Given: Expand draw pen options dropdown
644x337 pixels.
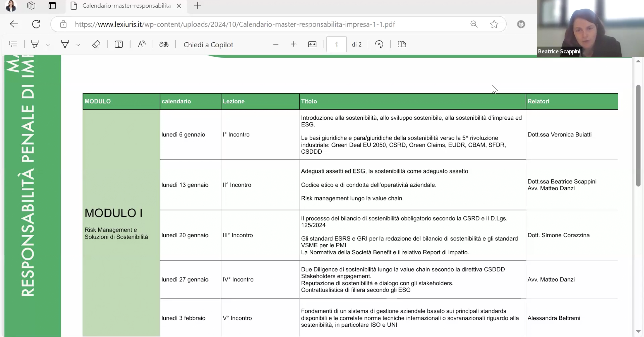Looking at the screenshot, I should 78,45.
